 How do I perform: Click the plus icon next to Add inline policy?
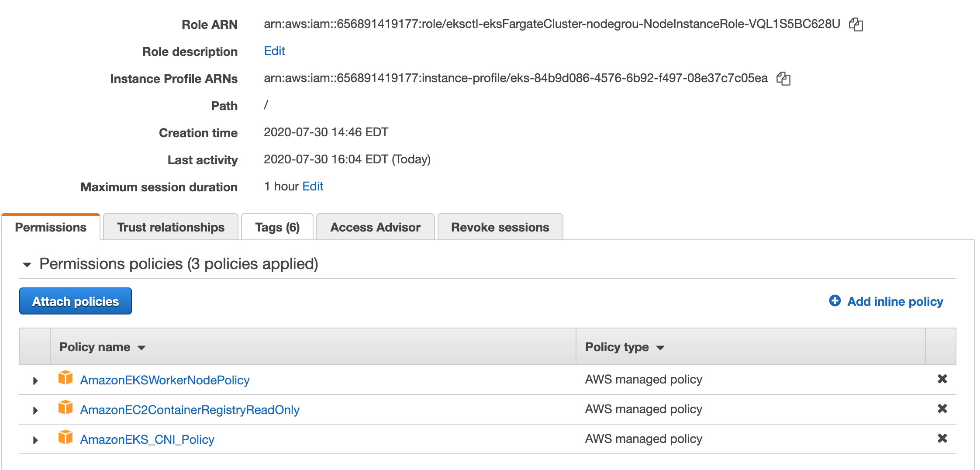834,301
